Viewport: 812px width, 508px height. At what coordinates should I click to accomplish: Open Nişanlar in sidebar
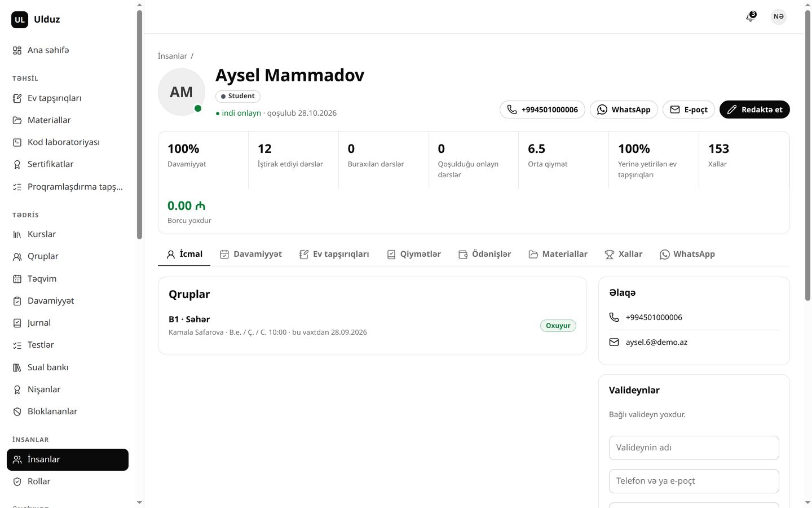68,389
